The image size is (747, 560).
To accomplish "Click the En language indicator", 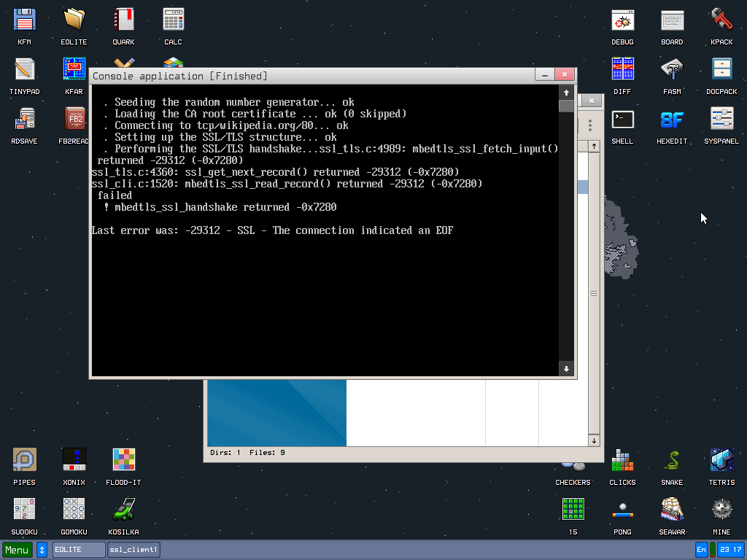I will [701, 549].
